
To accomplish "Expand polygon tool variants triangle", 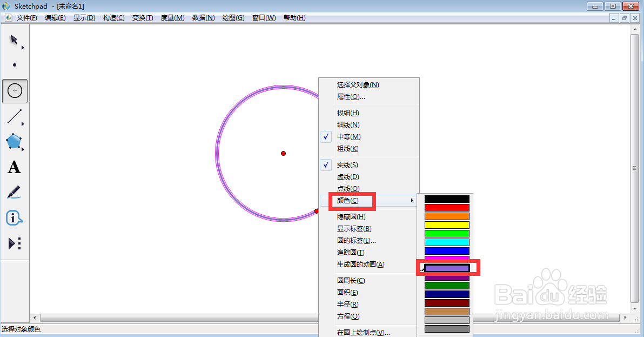I will tap(23, 149).
